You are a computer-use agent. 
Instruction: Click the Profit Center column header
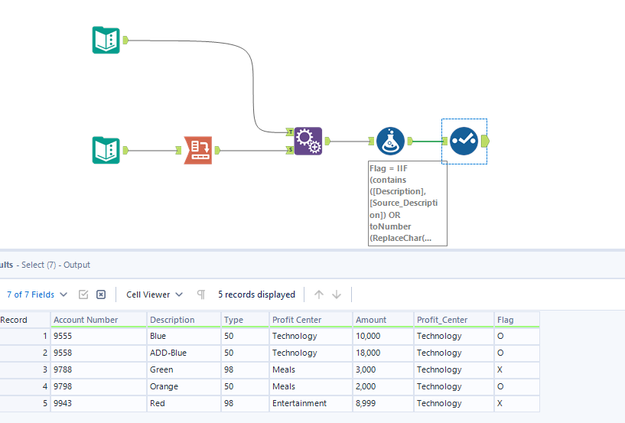click(x=311, y=320)
